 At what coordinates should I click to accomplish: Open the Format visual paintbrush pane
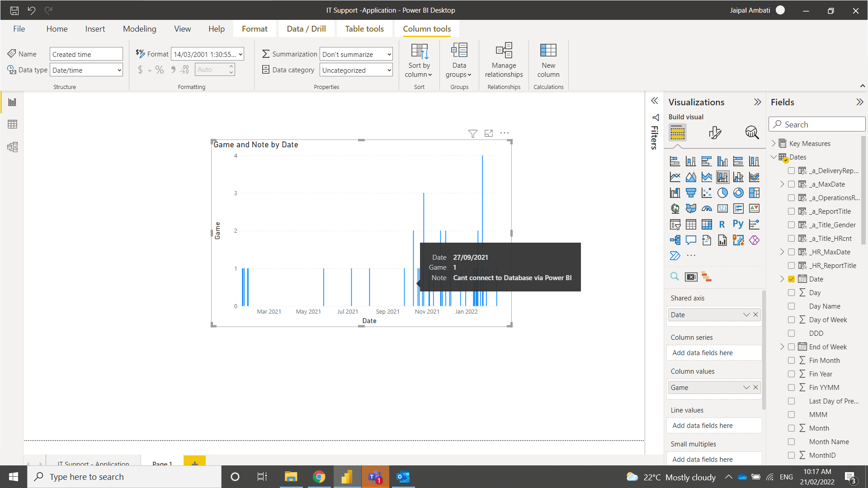(x=715, y=132)
